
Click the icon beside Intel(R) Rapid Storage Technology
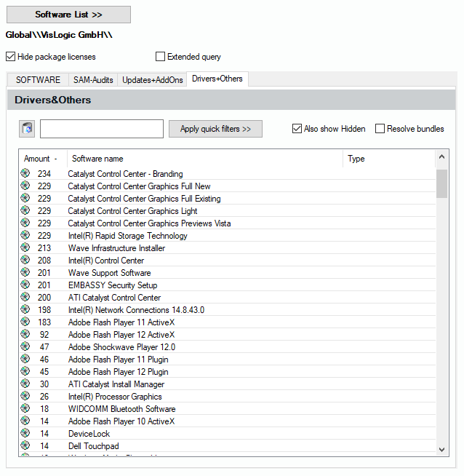pos(25,236)
